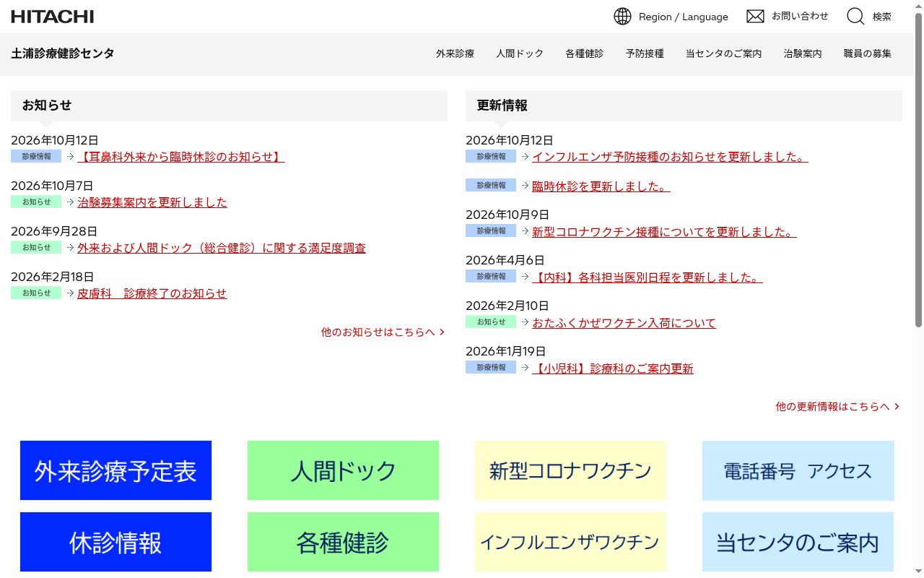This screenshot has height=578, width=924.
Task: Open おたふくかぜワクチン入荷について link
Action: pyautogui.click(x=624, y=323)
